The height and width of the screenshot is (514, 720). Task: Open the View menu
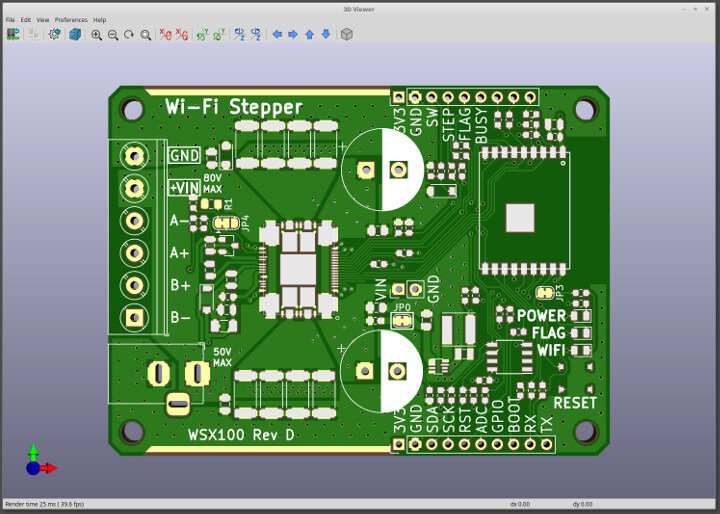click(43, 20)
